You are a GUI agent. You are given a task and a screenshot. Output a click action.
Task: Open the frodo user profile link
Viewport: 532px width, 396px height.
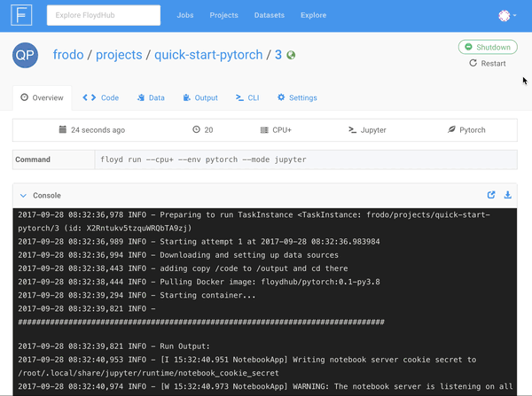click(x=68, y=55)
